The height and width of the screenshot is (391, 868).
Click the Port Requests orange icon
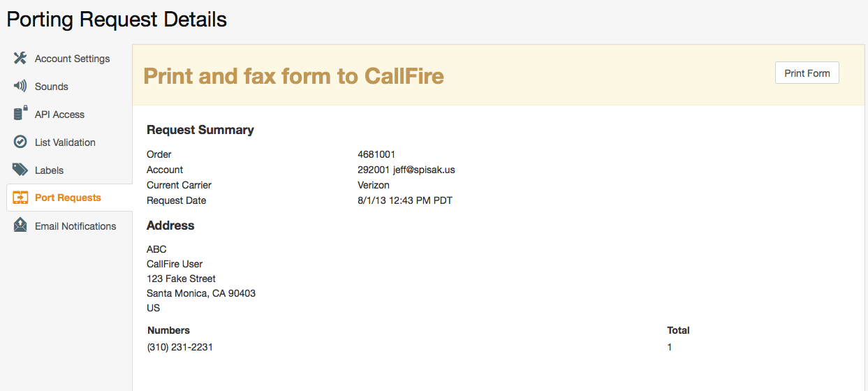click(20, 198)
